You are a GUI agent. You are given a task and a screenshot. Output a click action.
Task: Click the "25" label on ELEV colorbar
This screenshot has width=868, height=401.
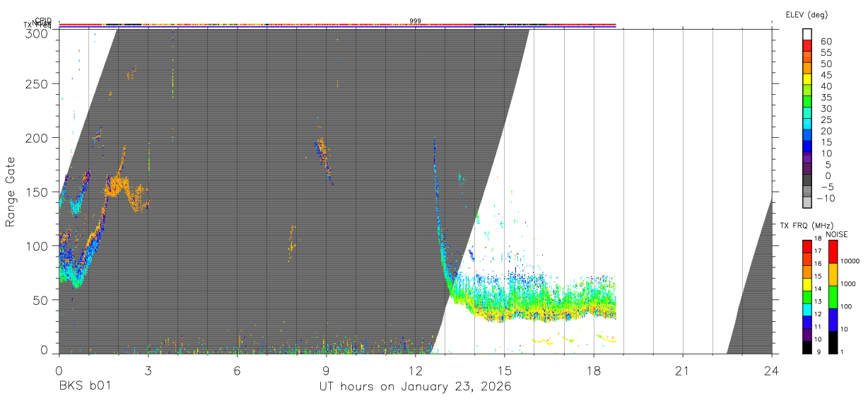(826, 120)
